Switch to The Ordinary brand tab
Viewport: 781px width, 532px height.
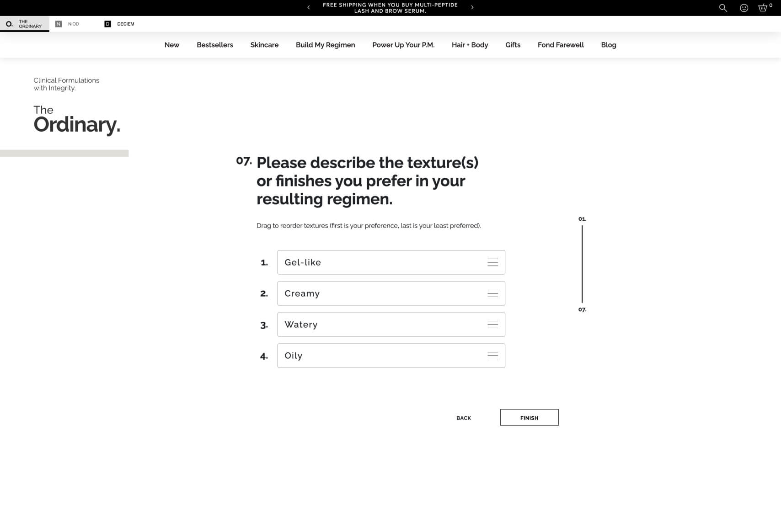point(25,24)
